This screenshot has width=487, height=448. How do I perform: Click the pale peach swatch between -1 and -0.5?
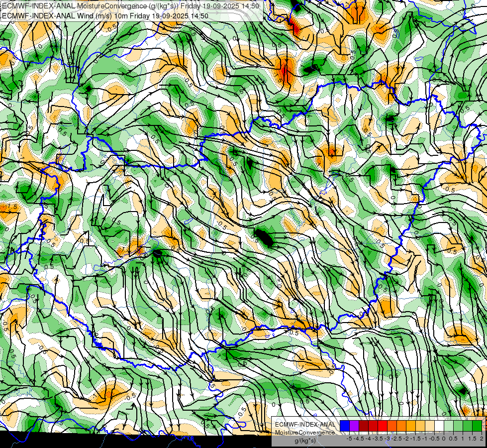(430, 426)
